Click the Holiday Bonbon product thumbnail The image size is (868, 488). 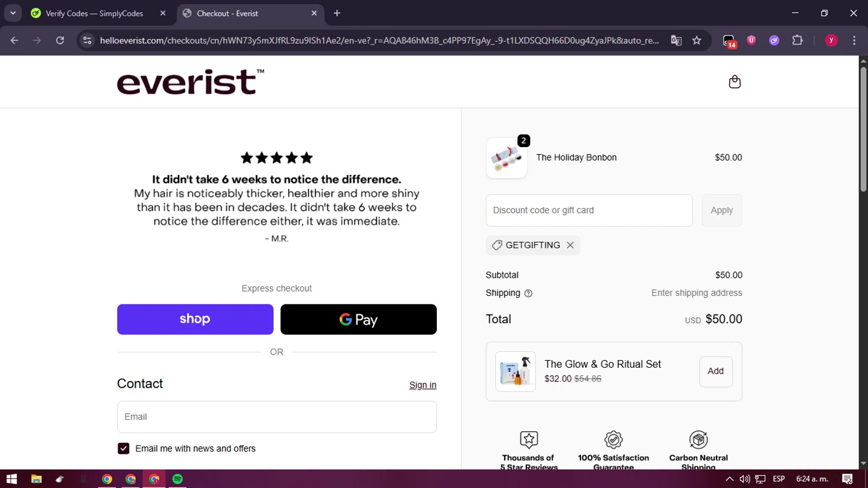pos(506,157)
